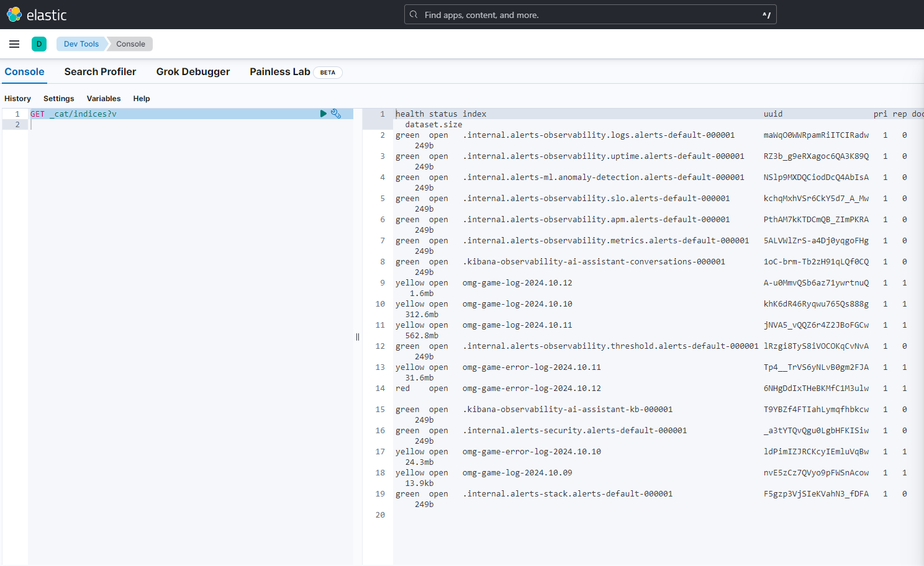Select the Painless Lab tab
This screenshot has width=924, height=566.
coord(279,72)
